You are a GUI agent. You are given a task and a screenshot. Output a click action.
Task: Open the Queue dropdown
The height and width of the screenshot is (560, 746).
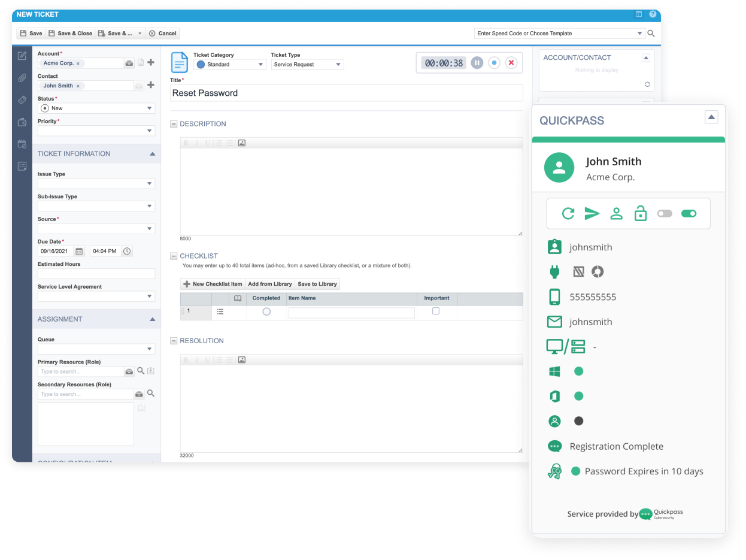point(96,349)
